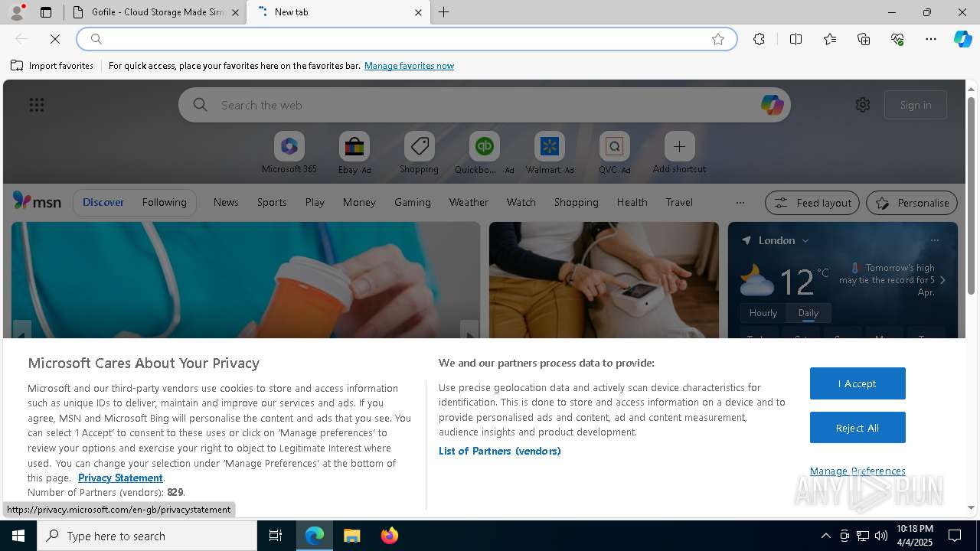Open Task View on taskbar
980x551 pixels.
pos(276,536)
